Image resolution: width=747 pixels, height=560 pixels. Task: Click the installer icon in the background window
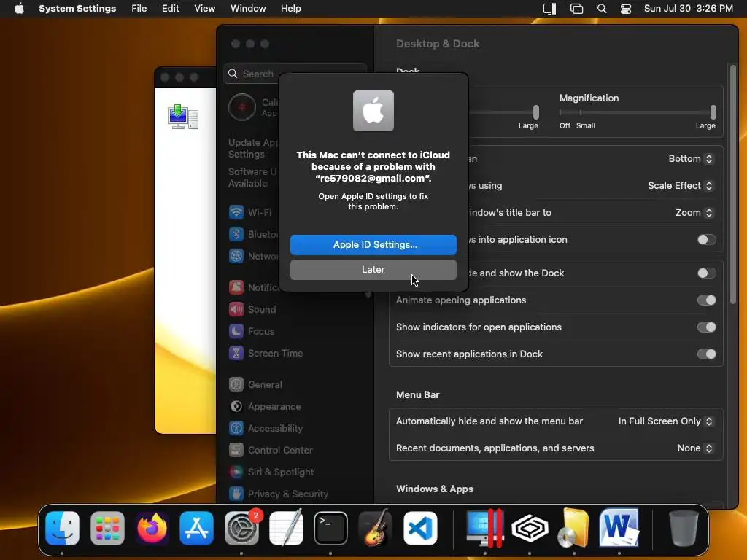(x=183, y=117)
